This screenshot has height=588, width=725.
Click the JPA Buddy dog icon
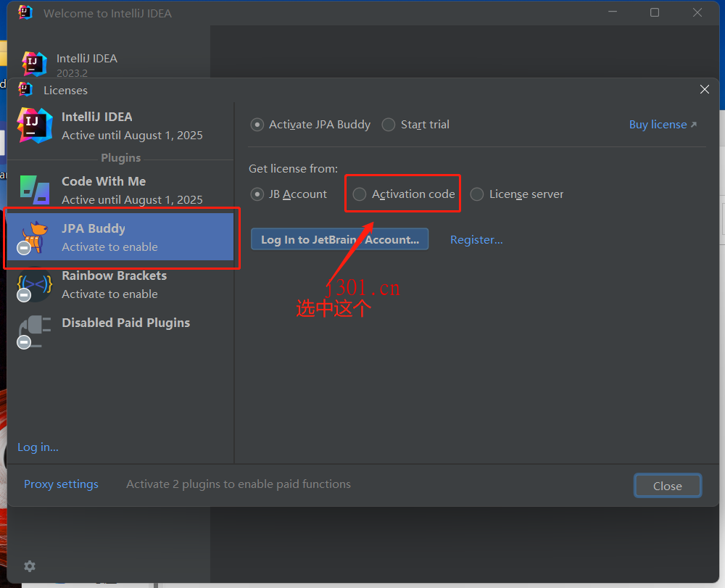34,237
